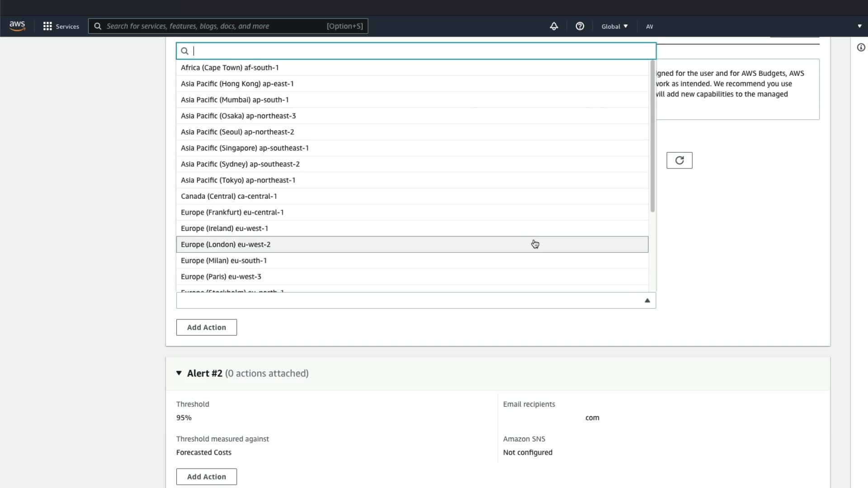Open the help question mark icon

pyautogui.click(x=580, y=26)
